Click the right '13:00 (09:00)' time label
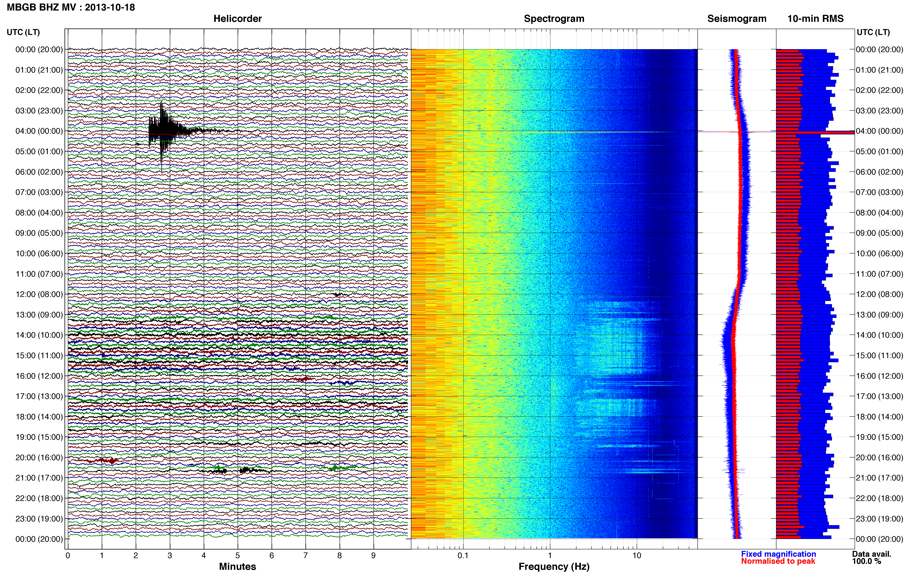924x578 pixels. coord(879,315)
